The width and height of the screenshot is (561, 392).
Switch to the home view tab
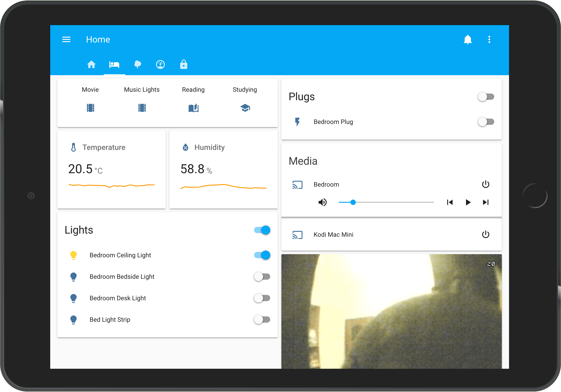91,64
